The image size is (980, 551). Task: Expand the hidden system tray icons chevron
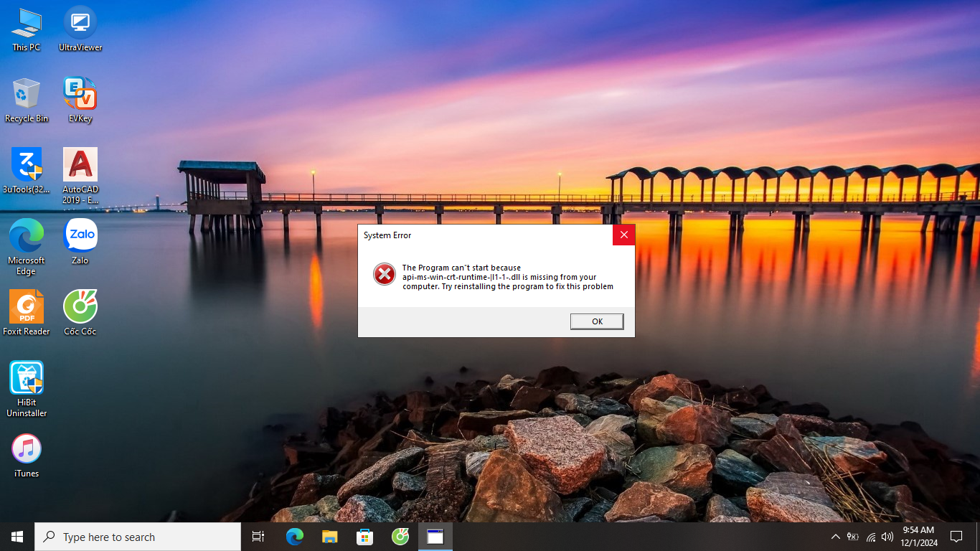[835, 537]
